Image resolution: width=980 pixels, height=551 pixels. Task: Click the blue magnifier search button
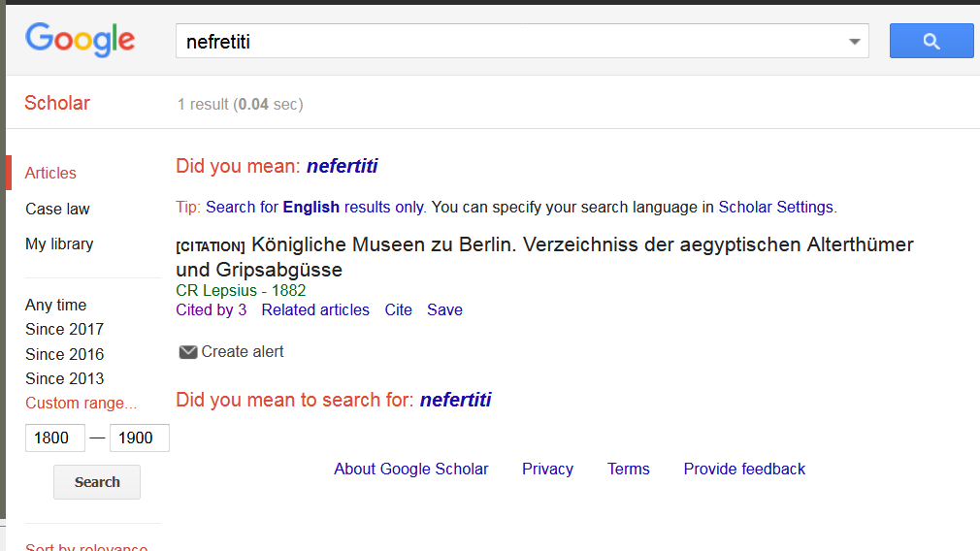pyautogui.click(x=931, y=41)
